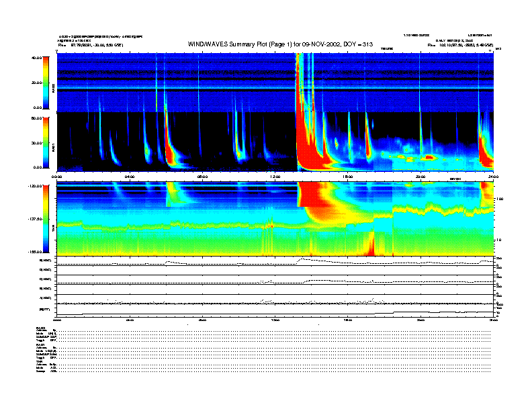Select the color scale bar starting at -120.00
Image resolution: width=532 pixels, height=411 pixels.
point(46,219)
